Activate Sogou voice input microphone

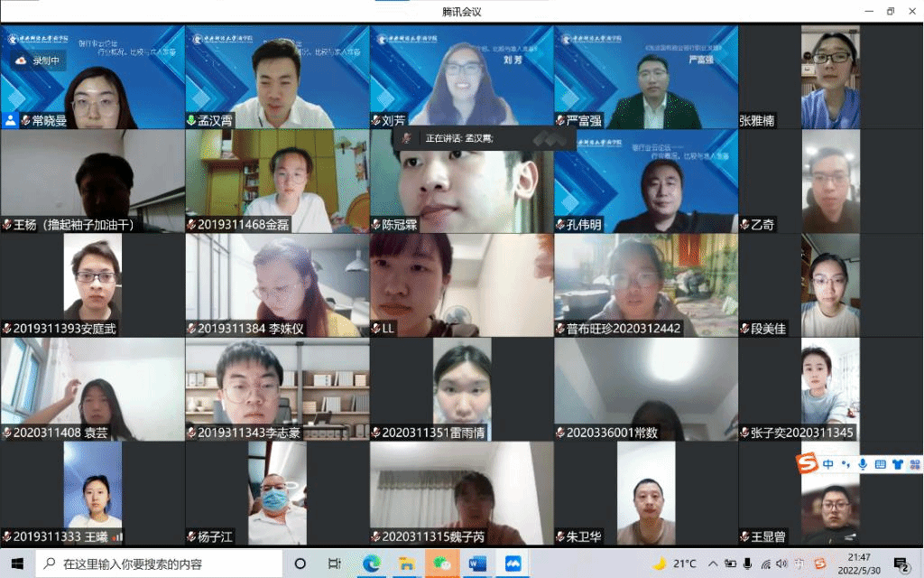863,464
